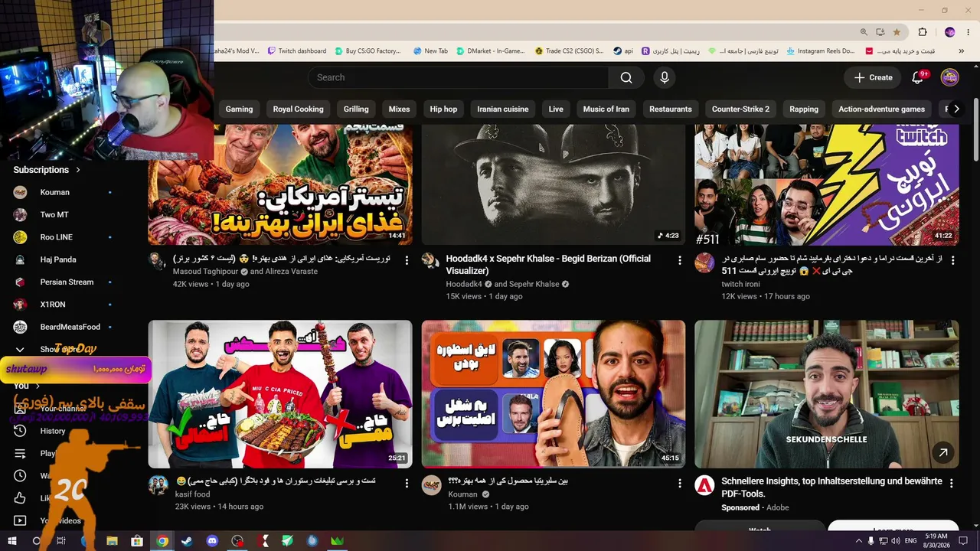Image resolution: width=980 pixels, height=551 pixels.
Task: Open File Explorer from the taskbar
Action: pyautogui.click(x=112, y=541)
